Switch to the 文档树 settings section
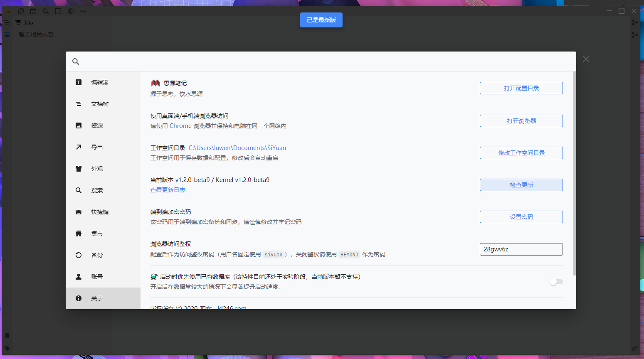644x359 pixels. coord(100,104)
